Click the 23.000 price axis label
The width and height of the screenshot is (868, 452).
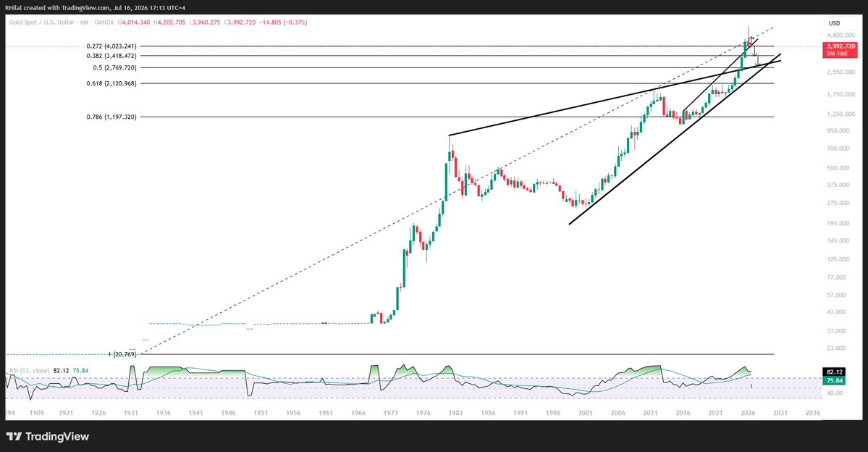[837, 348]
